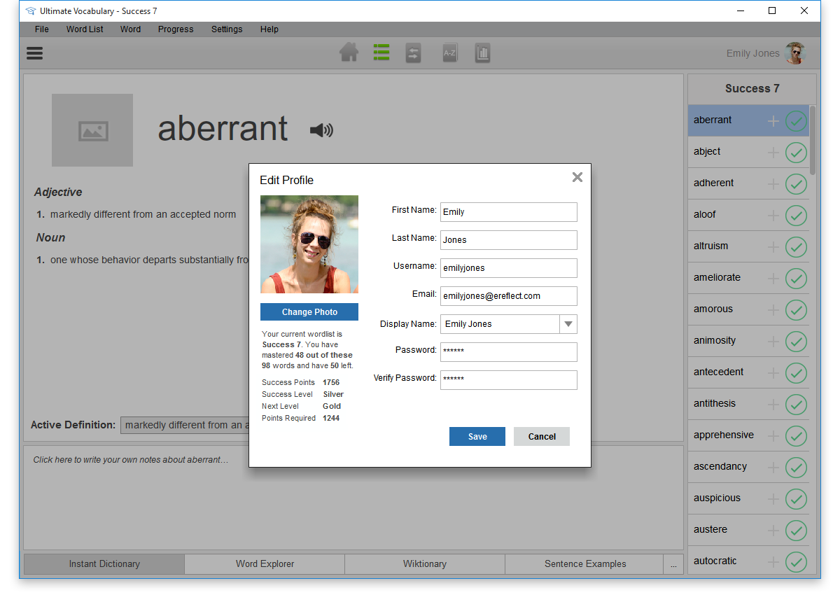
Task: Open the Word List menu
Action: click(x=85, y=29)
